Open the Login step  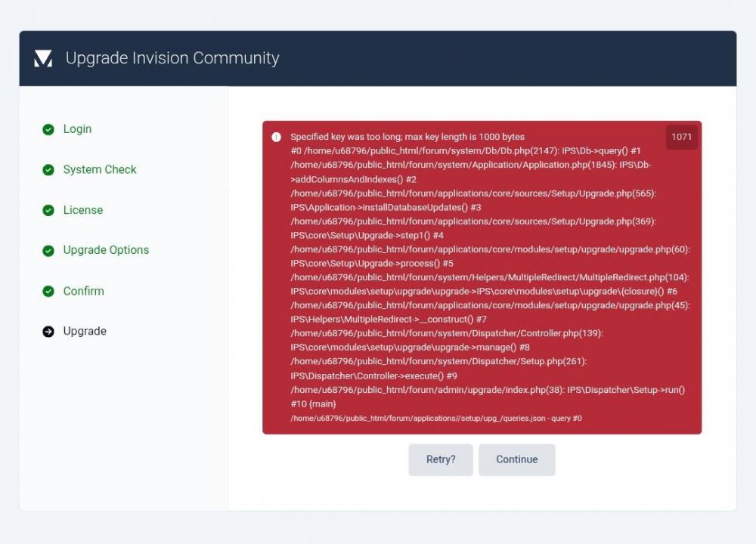click(x=77, y=129)
